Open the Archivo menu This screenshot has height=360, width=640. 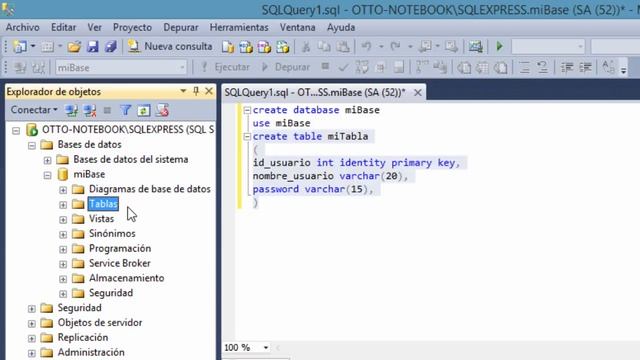[22, 27]
